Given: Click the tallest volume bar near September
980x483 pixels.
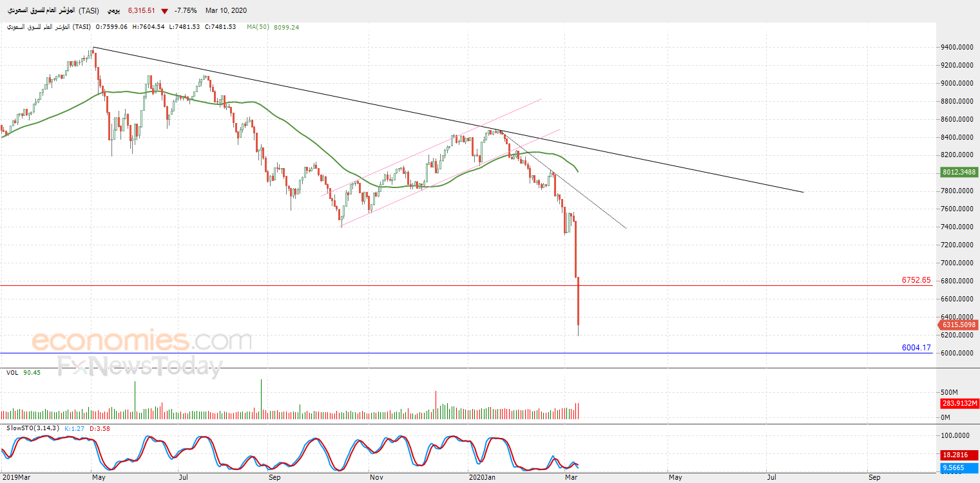Looking at the screenshot, I should pos(261,399).
